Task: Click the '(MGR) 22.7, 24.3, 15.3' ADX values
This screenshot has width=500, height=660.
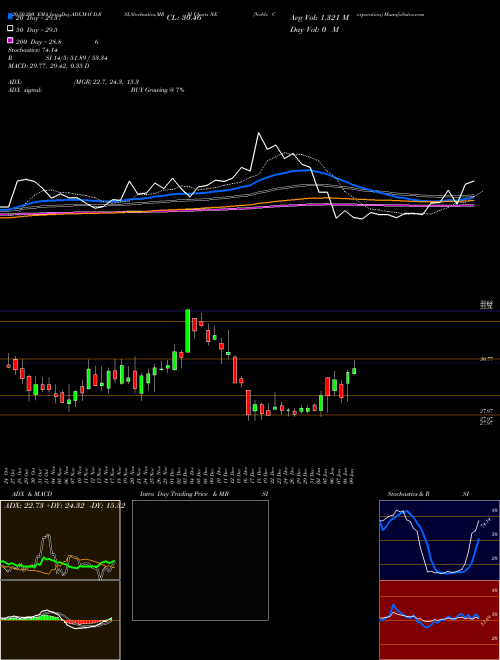Action: [106, 82]
